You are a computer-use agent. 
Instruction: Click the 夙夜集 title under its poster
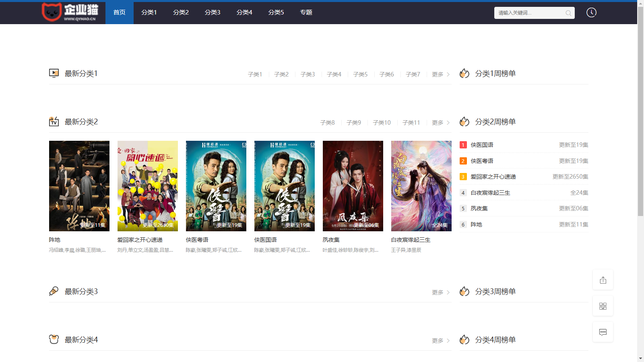coord(331,240)
